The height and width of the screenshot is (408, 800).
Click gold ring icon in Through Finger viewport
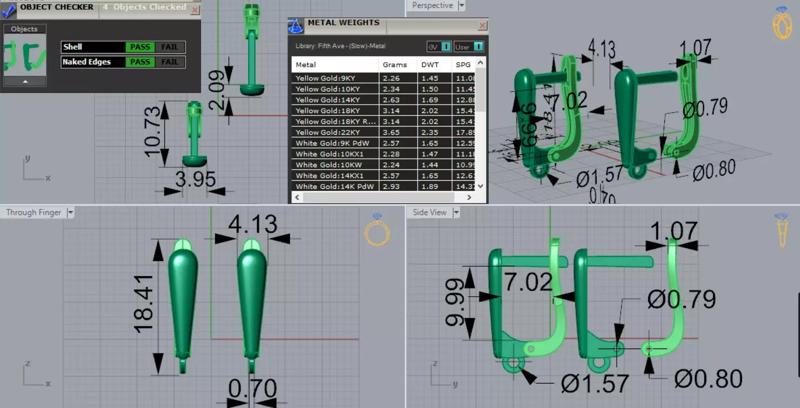tap(377, 230)
